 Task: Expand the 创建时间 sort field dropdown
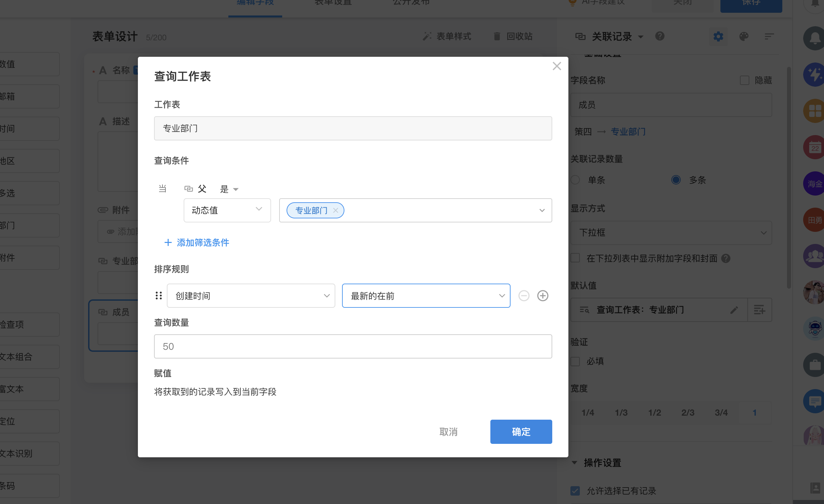coord(251,296)
